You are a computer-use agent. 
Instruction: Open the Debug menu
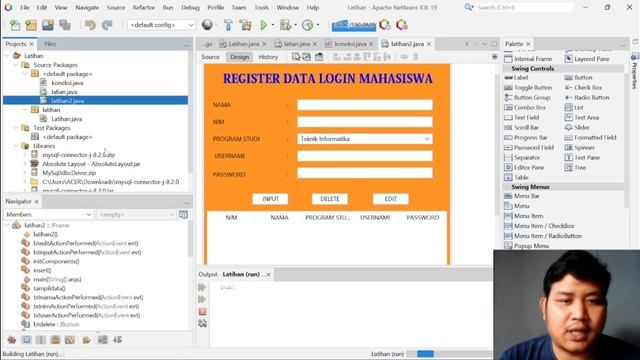(x=190, y=8)
